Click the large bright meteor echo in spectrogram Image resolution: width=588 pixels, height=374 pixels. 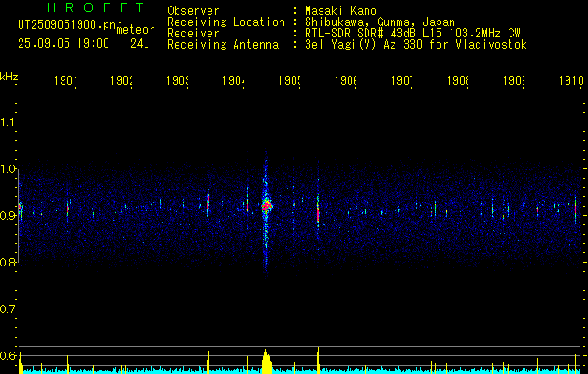coord(266,206)
